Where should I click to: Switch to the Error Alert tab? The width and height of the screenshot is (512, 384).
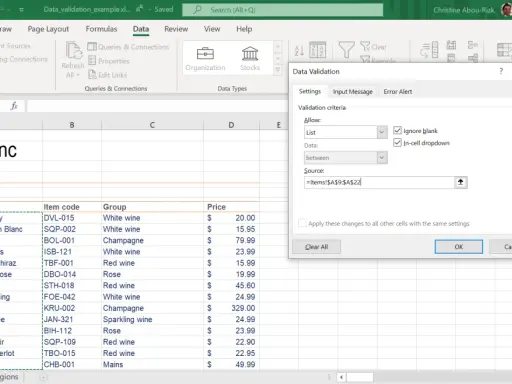click(398, 92)
